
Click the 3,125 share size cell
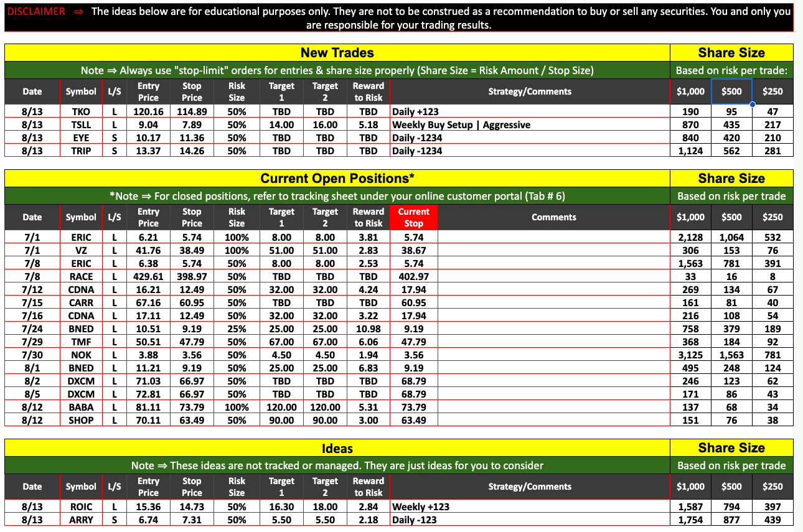690,355
